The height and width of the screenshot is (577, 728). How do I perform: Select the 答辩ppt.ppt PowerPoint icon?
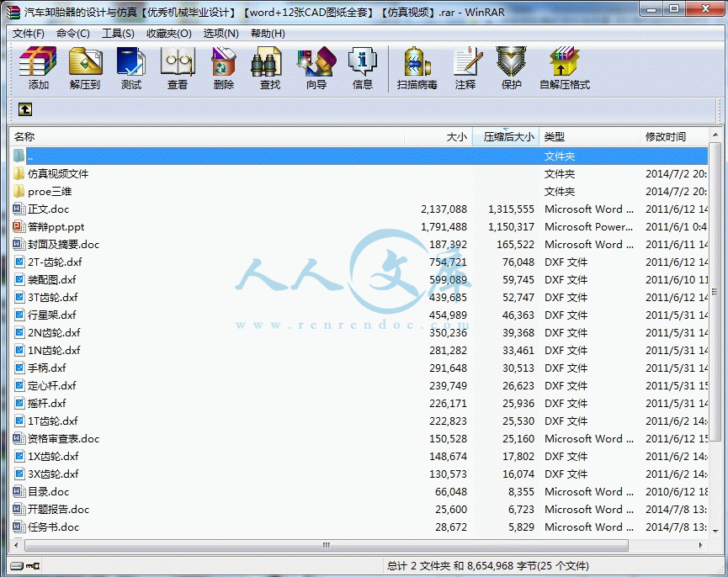(19, 227)
